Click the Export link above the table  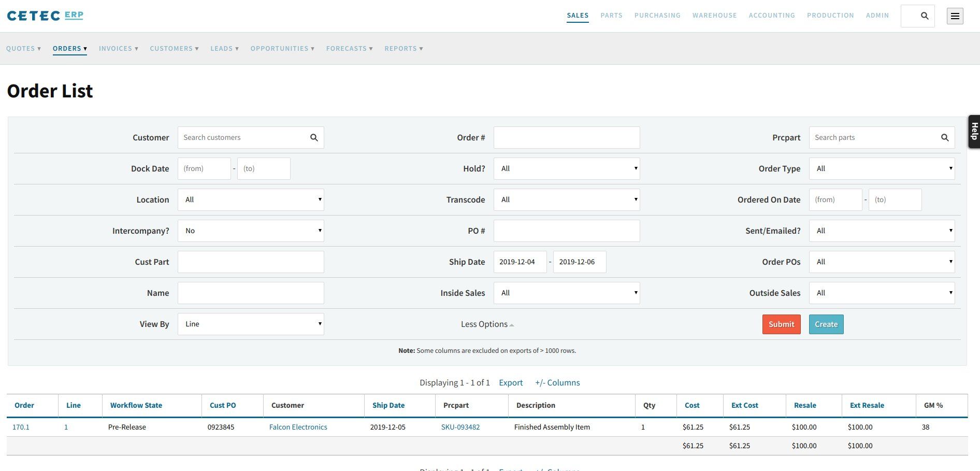pos(511,383)
